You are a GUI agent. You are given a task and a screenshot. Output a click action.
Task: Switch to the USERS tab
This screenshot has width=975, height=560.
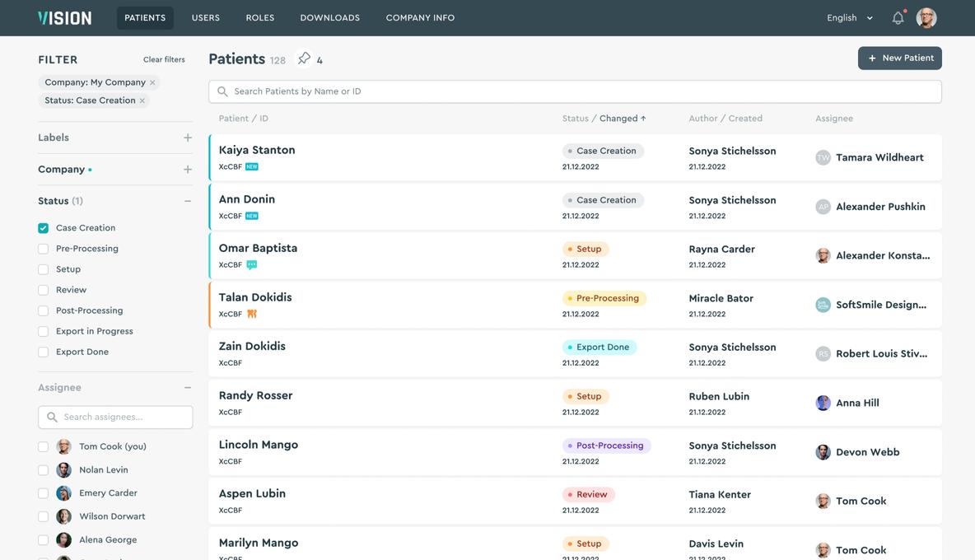tap(204, 16)
